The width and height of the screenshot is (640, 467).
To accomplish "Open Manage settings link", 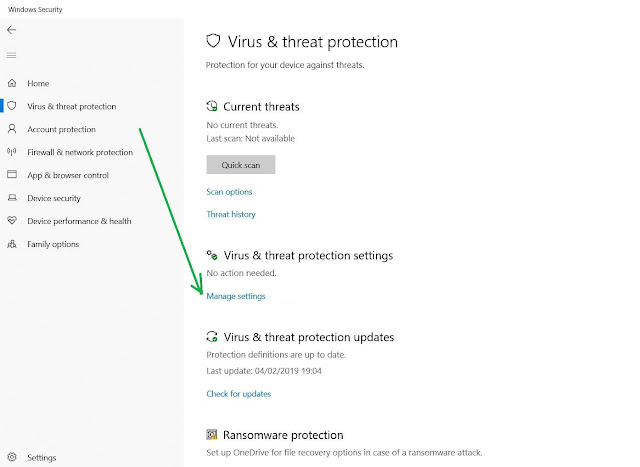I will click(x=236, y=296).
